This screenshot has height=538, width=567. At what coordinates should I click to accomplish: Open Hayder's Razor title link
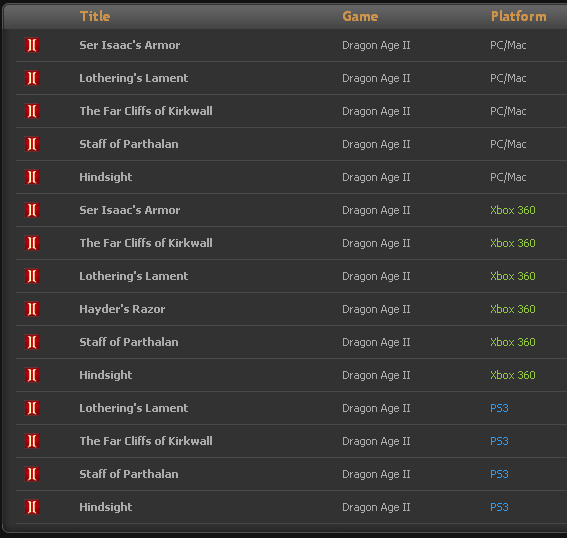click(x=122, y=309)
